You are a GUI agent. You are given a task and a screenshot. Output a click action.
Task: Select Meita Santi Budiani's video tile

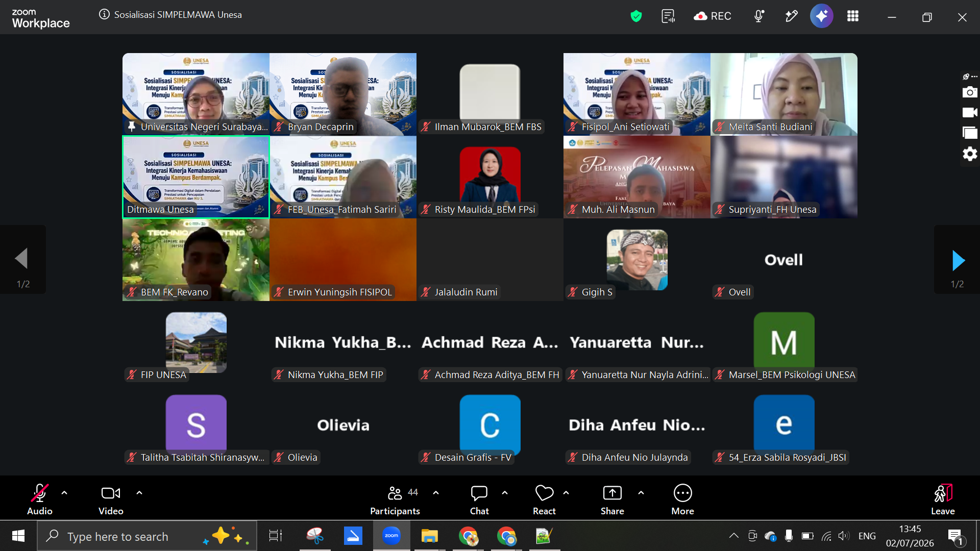point(784,94)
